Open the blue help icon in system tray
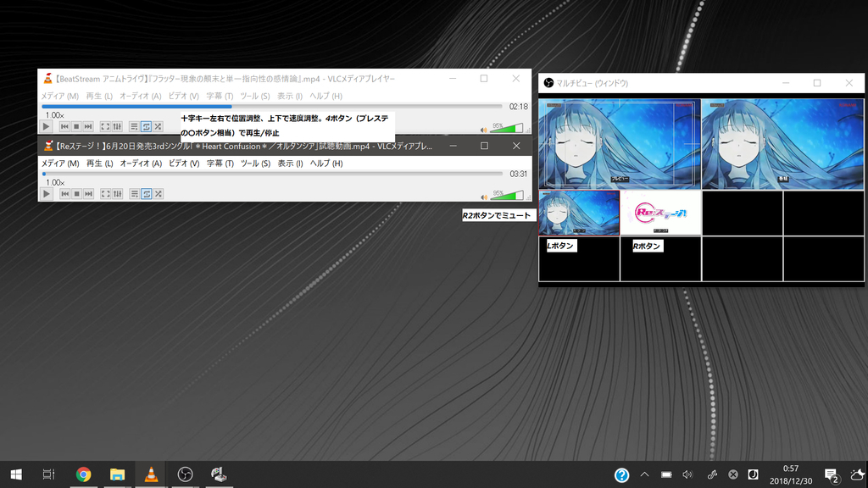Viewport: 868px width, 488px height. [621, 474]
